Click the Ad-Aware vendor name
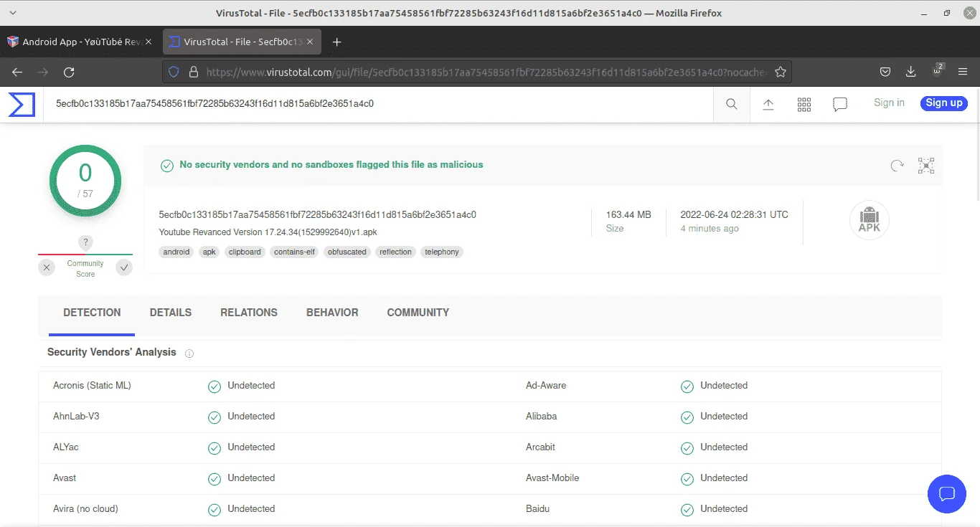This screenshot has height=527, width=980. tap(546, 386)
